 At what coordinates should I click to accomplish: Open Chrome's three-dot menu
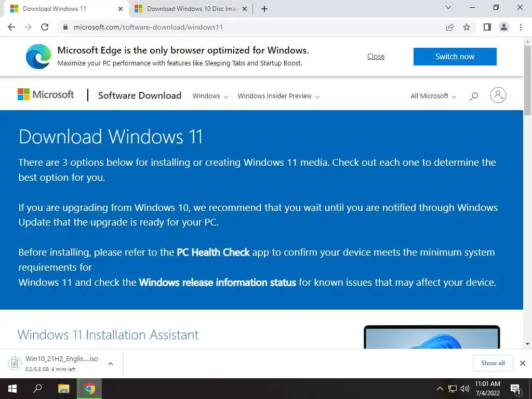[x=521, y=27]
